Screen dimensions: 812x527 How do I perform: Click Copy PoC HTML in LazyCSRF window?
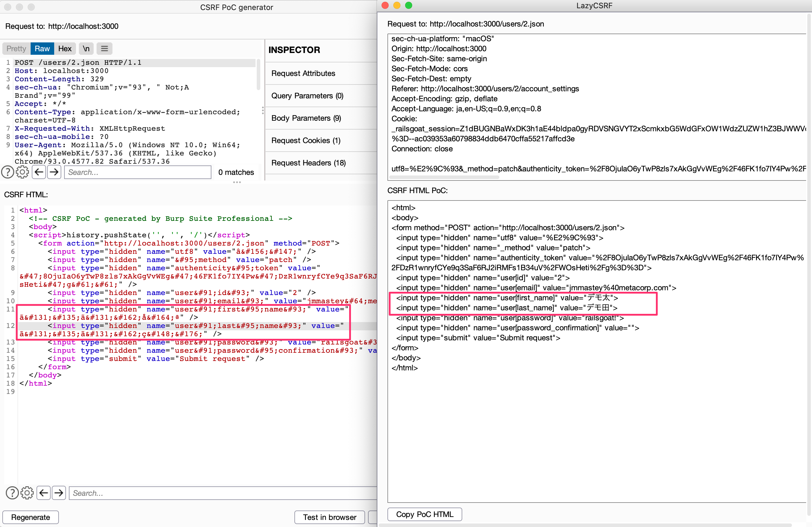[x=425, y=514]
